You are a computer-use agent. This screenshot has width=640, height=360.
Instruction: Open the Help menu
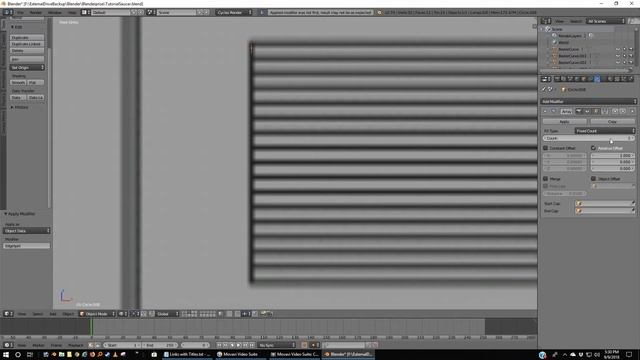pyautogui.click(x=72, y=12)
